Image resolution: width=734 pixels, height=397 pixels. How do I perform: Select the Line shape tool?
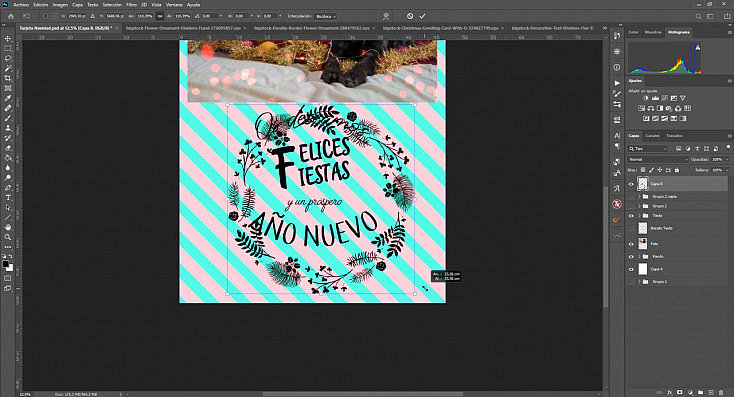coord(7,218)
